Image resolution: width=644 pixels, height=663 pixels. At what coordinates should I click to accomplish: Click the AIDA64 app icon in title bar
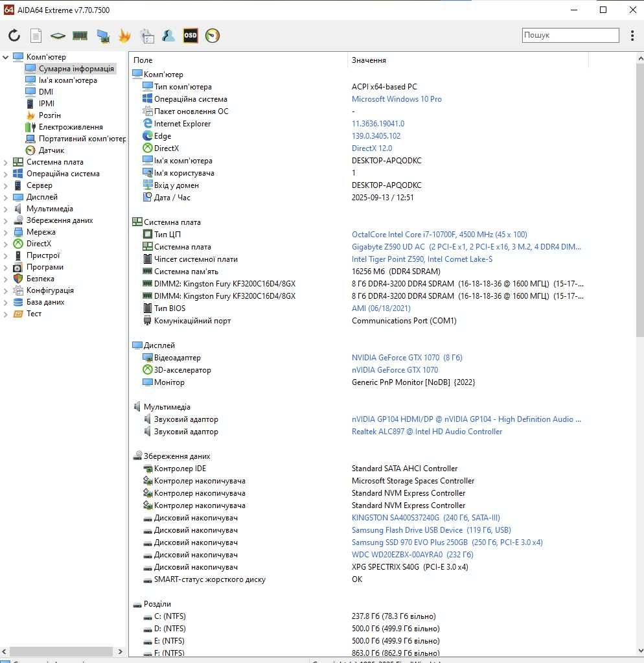tap(8, 10)
